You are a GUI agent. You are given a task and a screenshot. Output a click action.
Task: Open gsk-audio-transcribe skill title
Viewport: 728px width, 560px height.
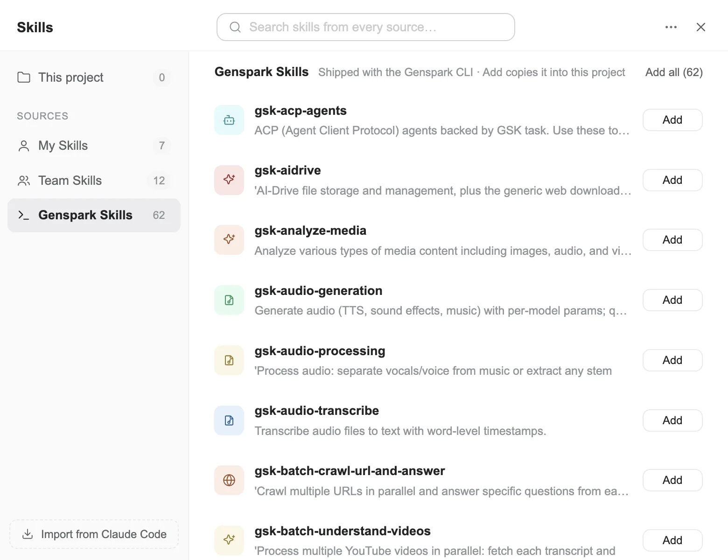tap(316, 411)
